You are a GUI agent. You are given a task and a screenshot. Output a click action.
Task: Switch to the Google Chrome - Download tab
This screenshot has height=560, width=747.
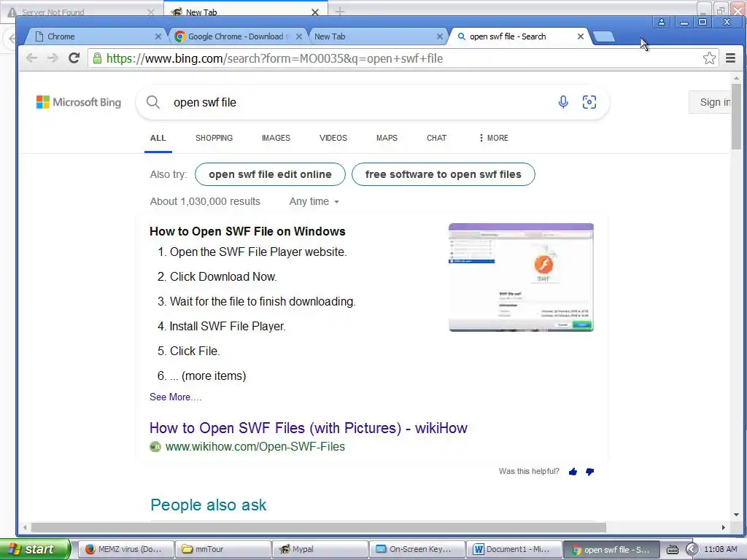[x=236, y=36]
